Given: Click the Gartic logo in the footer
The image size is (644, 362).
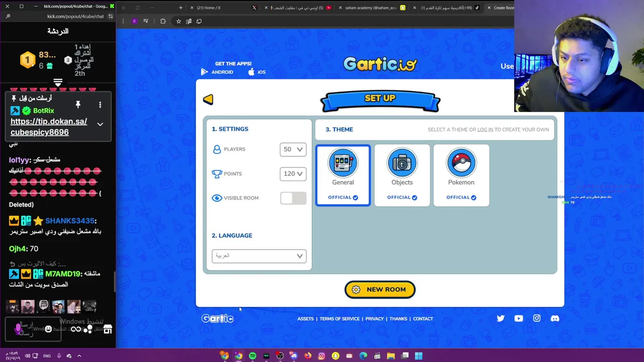Looking at the screenshot, I should coord(217,318).
